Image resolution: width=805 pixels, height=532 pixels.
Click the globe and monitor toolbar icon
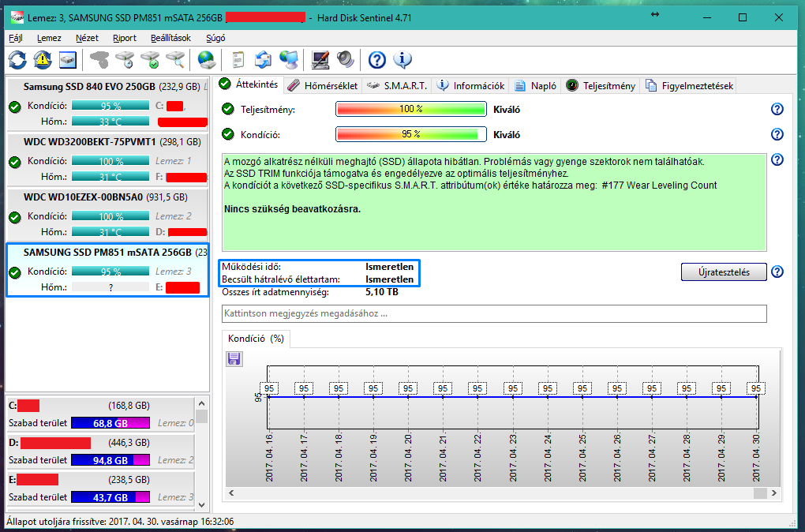pos(289,60)
